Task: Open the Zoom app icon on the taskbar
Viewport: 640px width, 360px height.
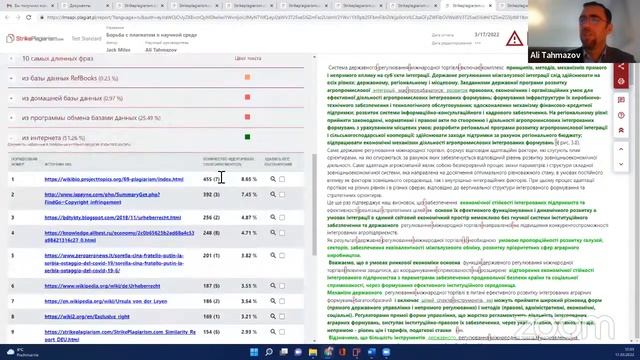Action: (x=386, y=352)
